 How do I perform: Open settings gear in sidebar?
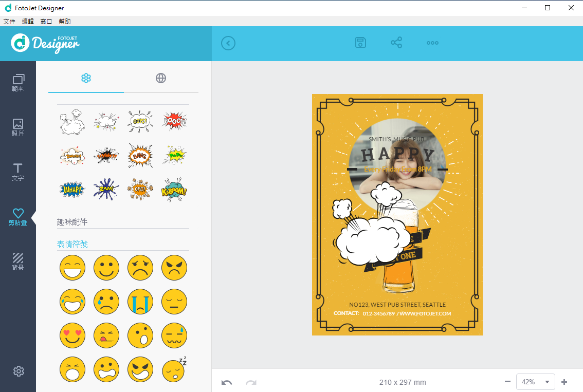pos(19,371)
